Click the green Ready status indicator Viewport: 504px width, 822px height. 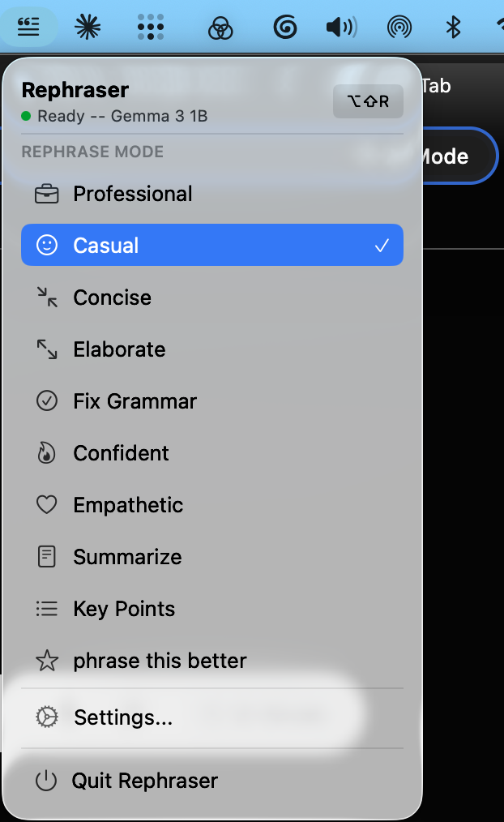pyautogui.click(x=29, y=116)
